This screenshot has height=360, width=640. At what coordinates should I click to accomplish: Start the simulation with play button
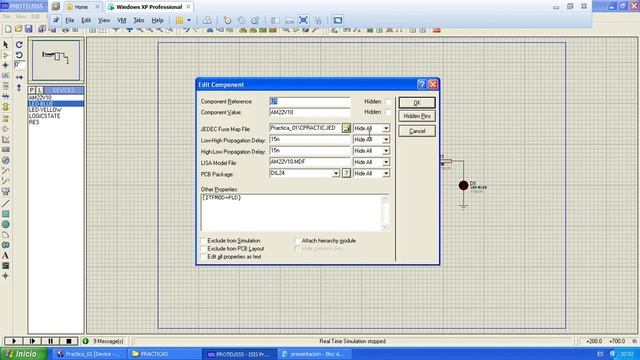click(14, 341)
